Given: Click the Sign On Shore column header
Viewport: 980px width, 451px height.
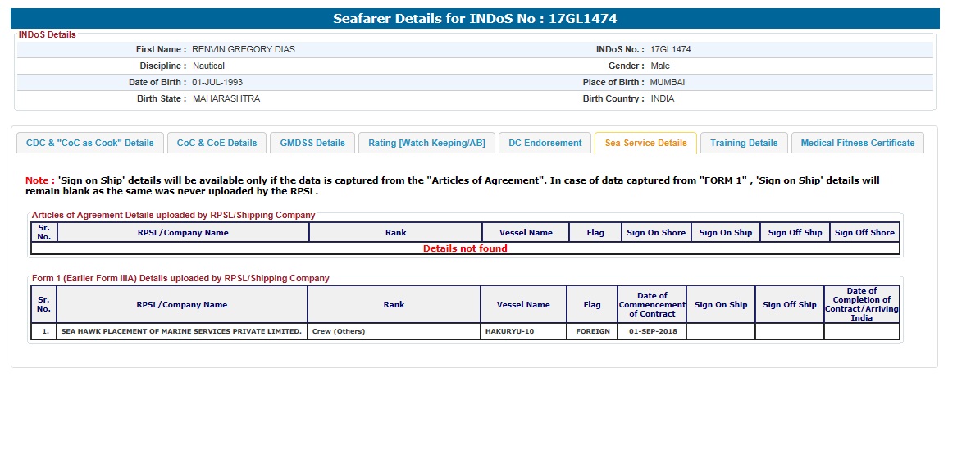Looking at the screenshot, I should pyautogui.click(x=655, y=233).
